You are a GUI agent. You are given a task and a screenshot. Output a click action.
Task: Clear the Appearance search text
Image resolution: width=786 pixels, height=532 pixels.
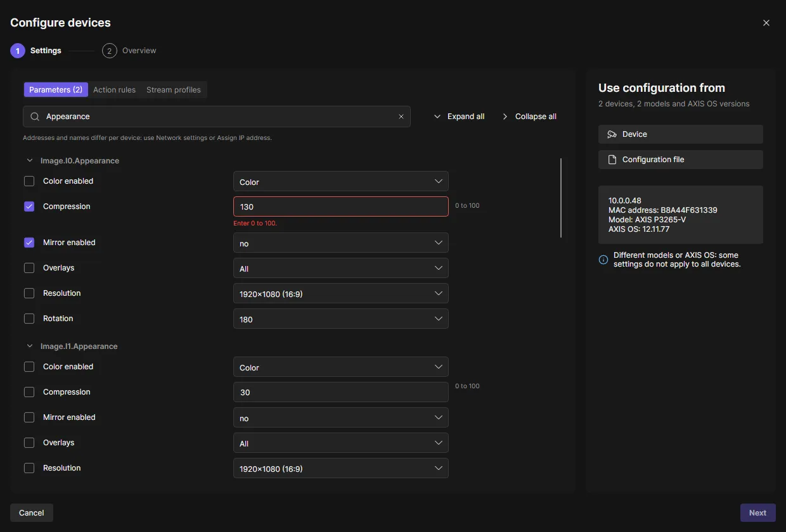pyautogui.click(x=401, y=117)
